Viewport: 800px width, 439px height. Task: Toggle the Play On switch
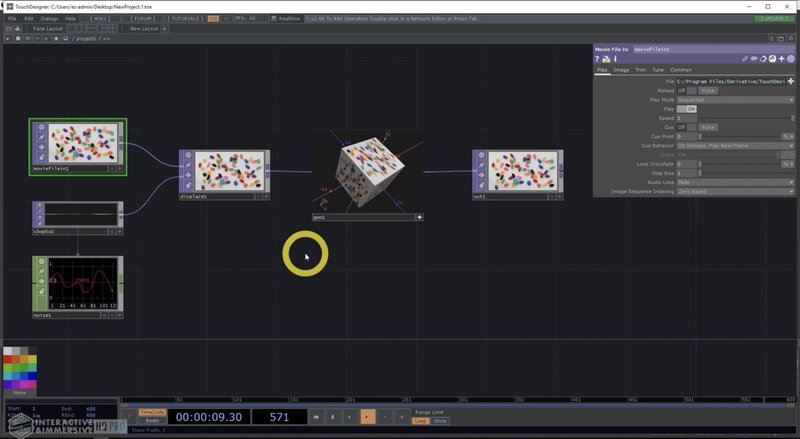[x=686, y=109]
